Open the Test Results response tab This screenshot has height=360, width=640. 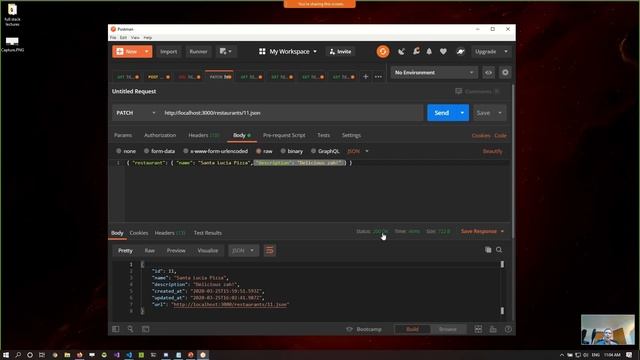[x=208, y=233]
